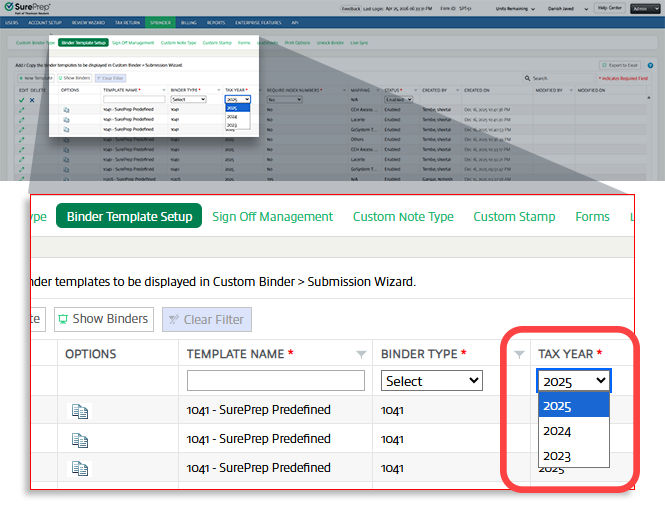Click the MODIFIED ON column header

591,90
